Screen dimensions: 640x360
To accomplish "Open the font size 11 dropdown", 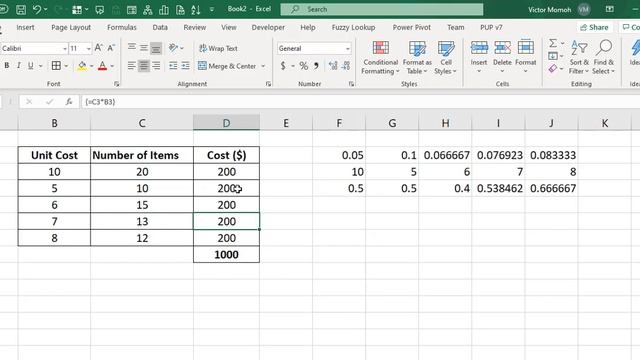I will click(88, 49).
